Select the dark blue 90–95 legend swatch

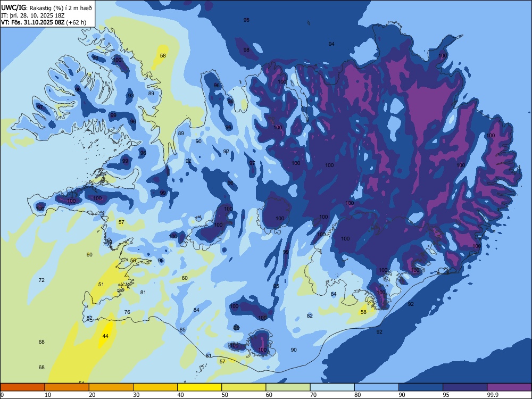click(x=421, y=387)
